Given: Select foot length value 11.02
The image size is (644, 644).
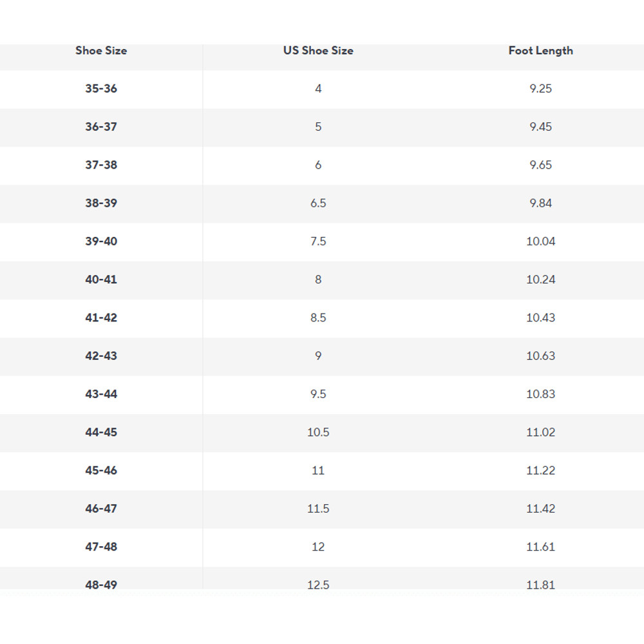Looking at the screenshot, I should (540, 433).
